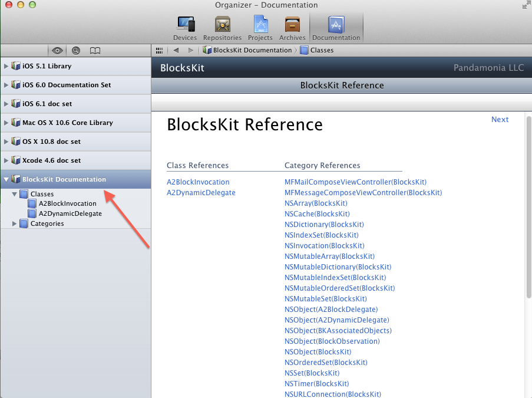The image size is (532, 398).
Task: Open NSObject(A2DynamicDelegate) link
Action: tap(337, 320)
